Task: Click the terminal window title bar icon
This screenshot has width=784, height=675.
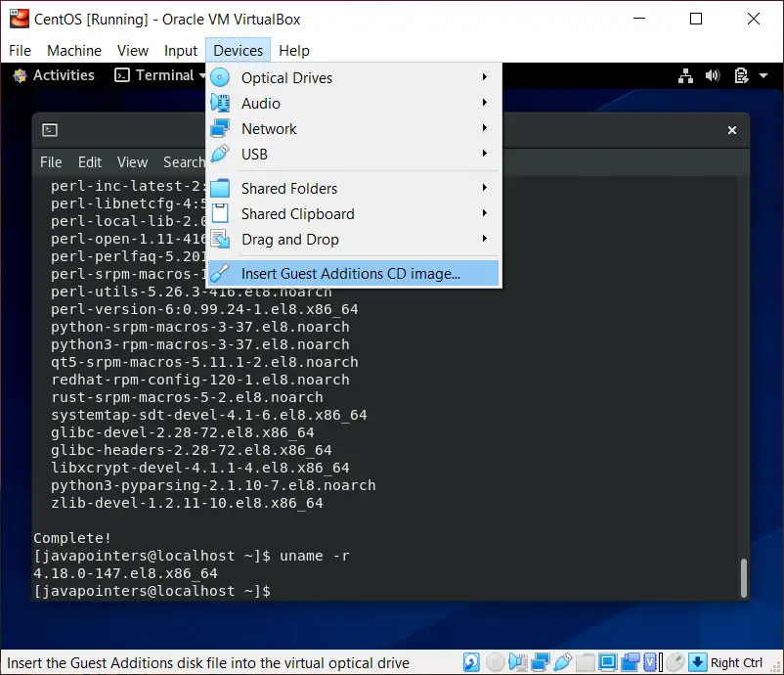Action: [x=50, y=130]
